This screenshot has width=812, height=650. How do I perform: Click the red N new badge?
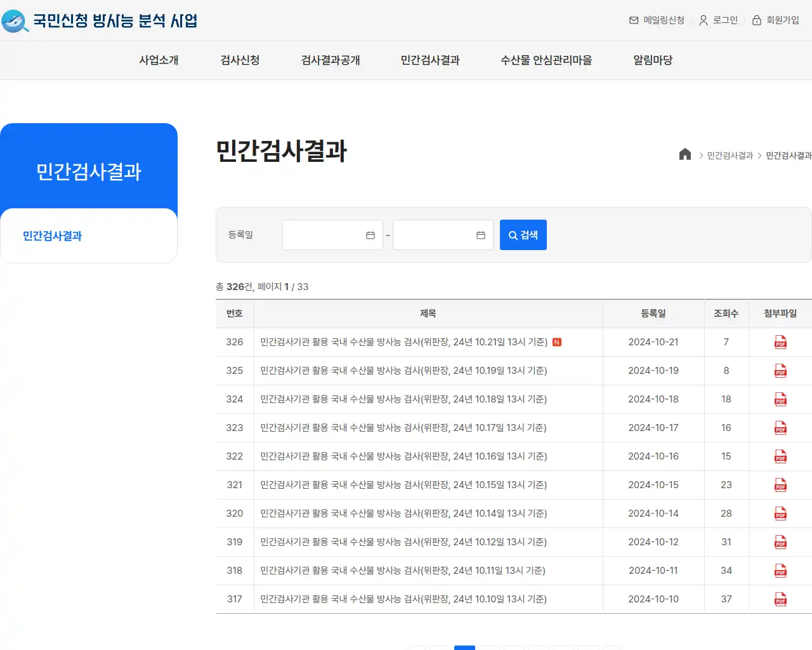(x=557, y=342)
